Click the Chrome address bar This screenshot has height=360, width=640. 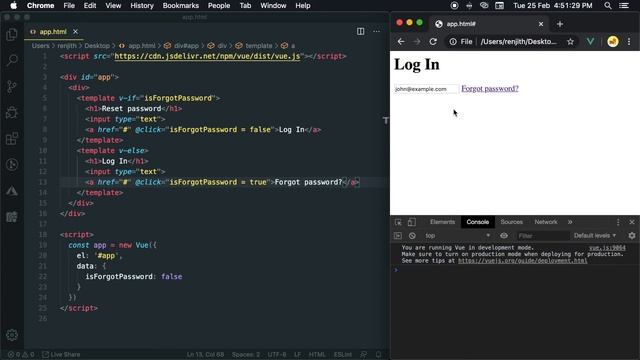pyautogui.click(x=518, y=42)
